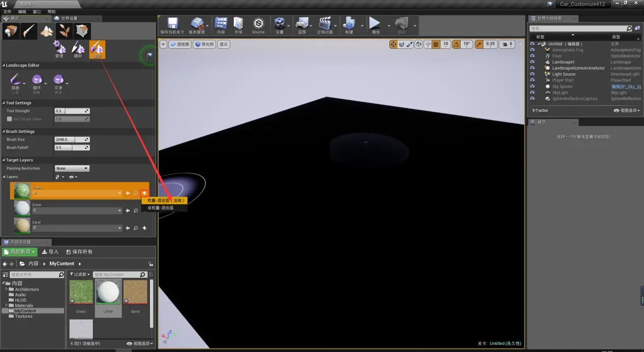The image size is (644, 352).
Task: Open the Painting Restriction dropdown
Action: tap(72, 168)
